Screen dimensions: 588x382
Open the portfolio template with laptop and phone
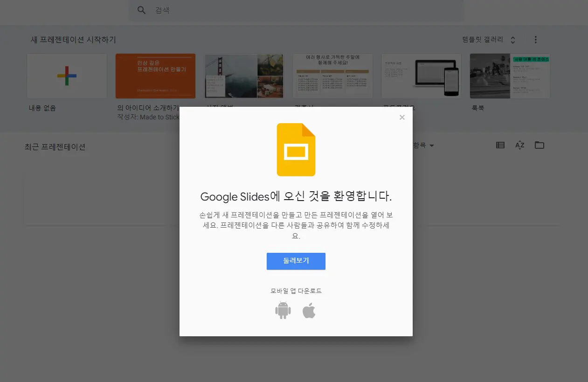(x=421, y=76)
